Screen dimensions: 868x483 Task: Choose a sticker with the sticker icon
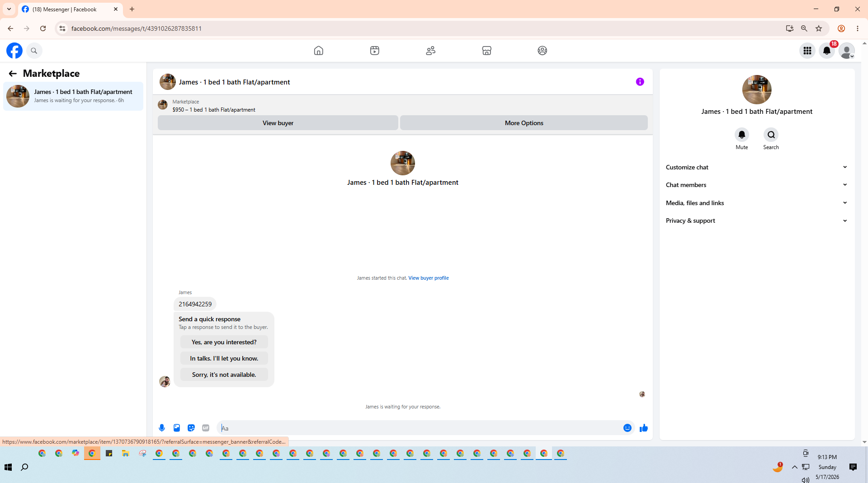click(x=191, y=428)
